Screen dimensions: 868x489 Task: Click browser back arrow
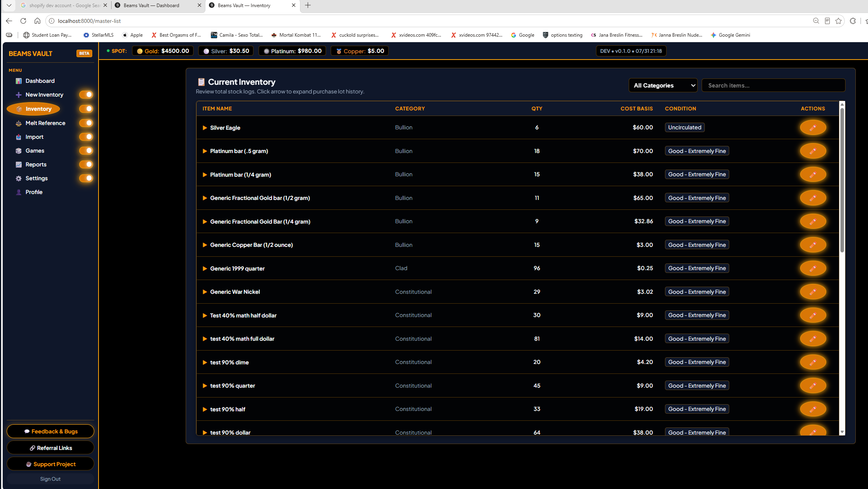(9, 21)
